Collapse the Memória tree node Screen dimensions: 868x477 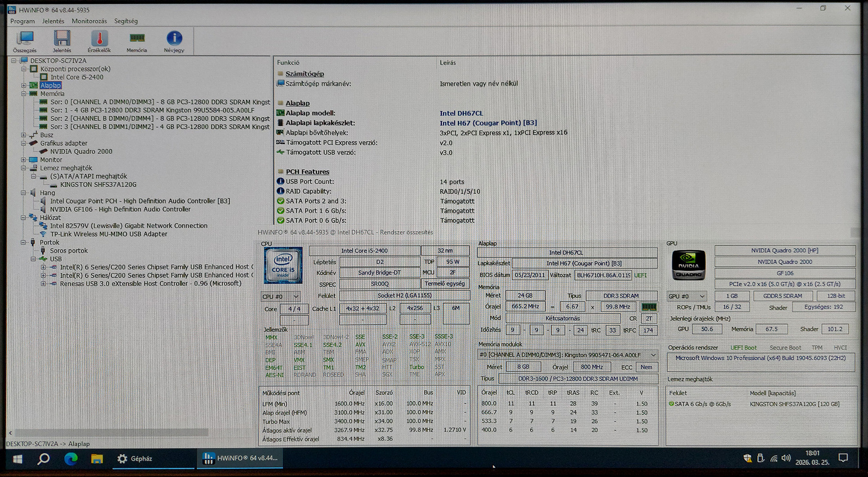tap(24, 94)
